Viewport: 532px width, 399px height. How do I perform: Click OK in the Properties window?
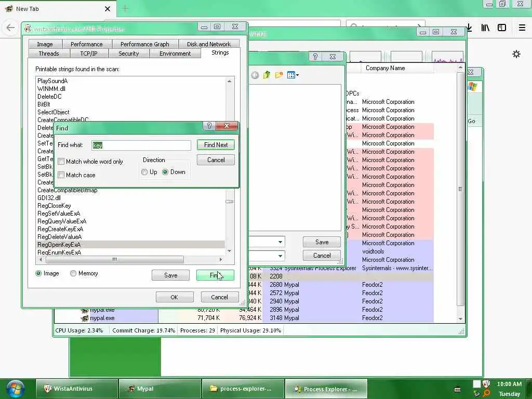coord(175,297)
